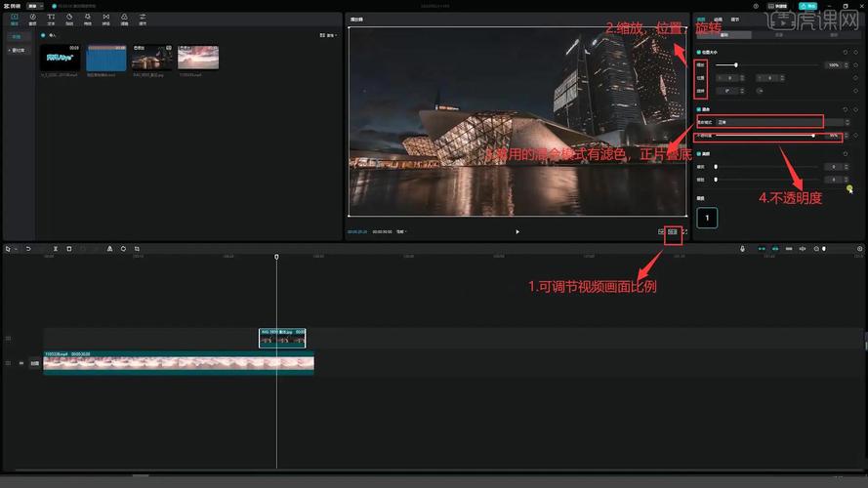Select the night building image thumbnail in media
The height and width of the screenshot is (488, 868).
click(x=151, y=58)
